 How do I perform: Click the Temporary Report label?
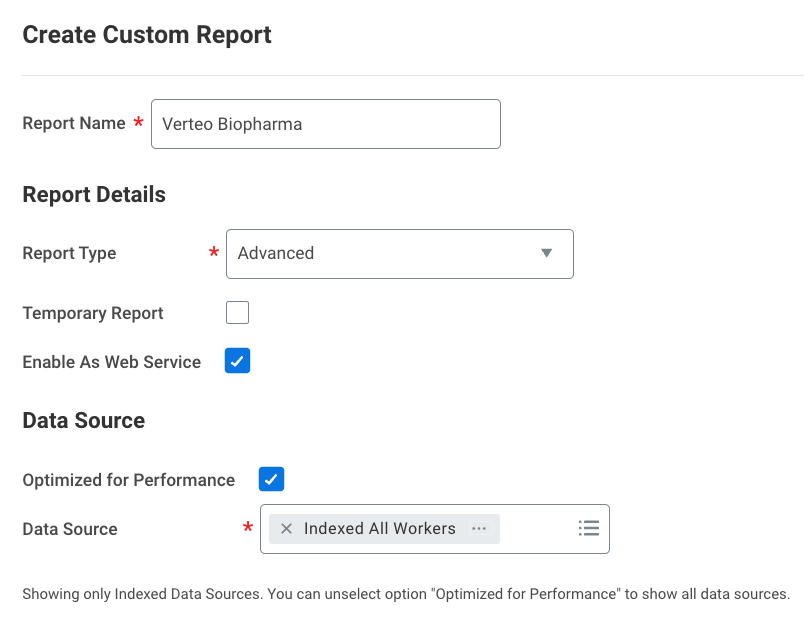tap(93, 313)
